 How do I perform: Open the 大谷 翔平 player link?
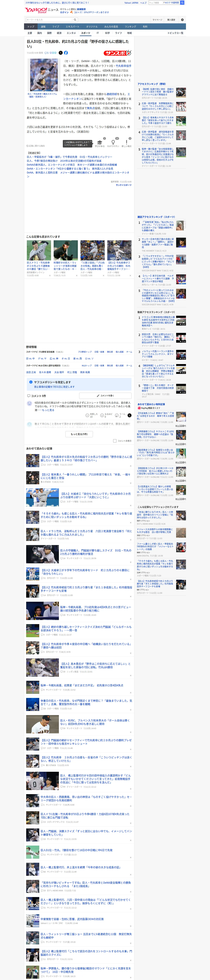point(59,372)
